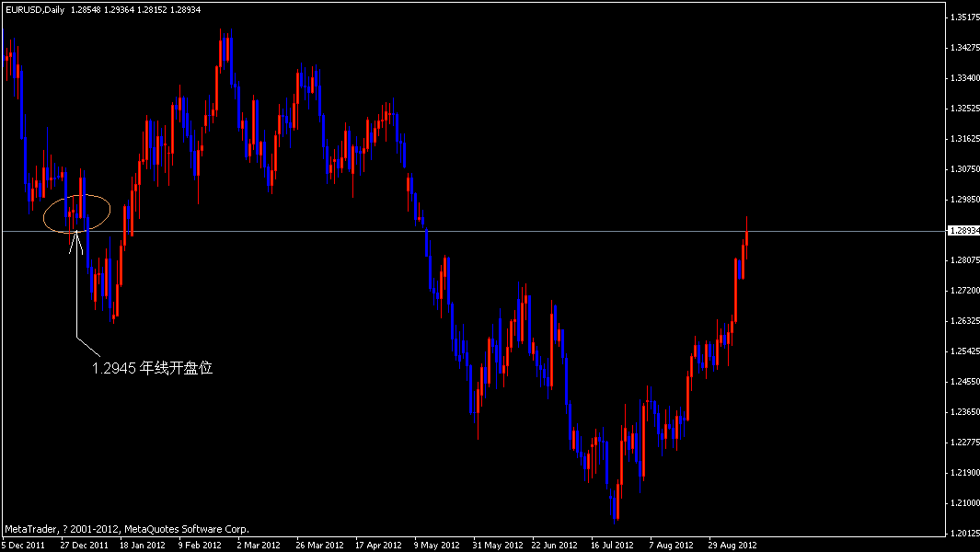980x552 pixels.
Task: Click the 31 May 2012 date label
Action: pyautogui.click(x=498, y=546)
